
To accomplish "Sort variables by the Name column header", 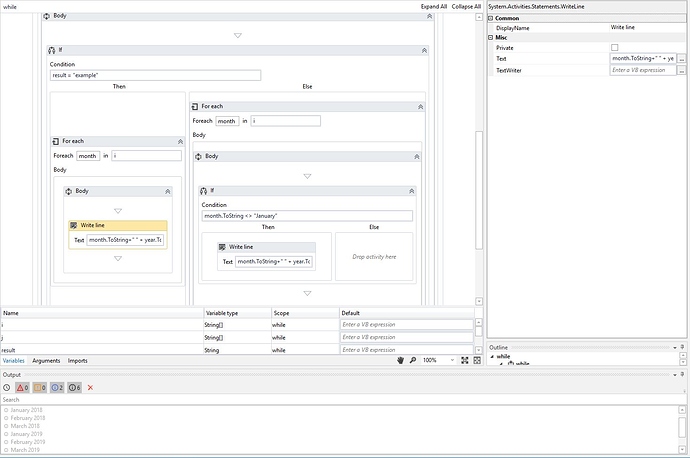I will pos(102,313).
